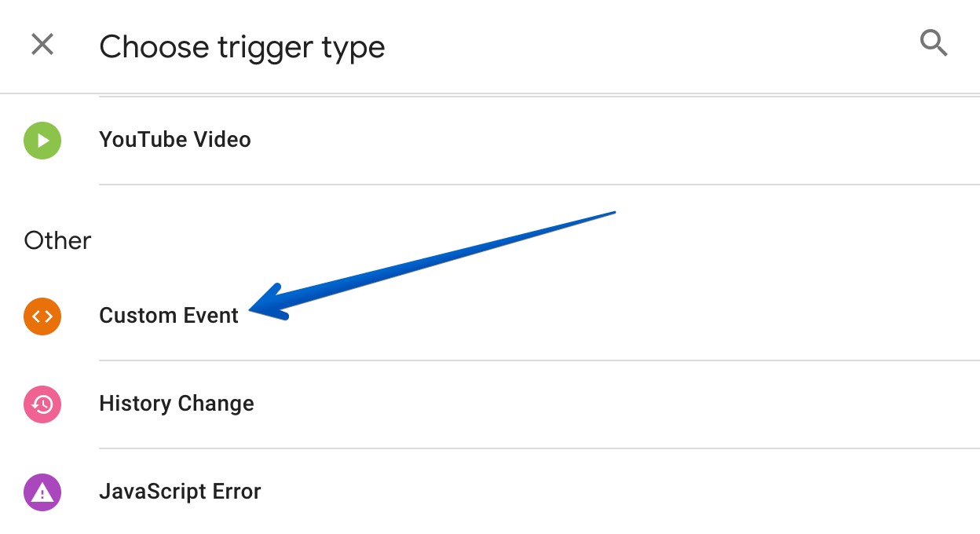Click the "Choose trigger type" heading
Image resolution: width=980 pixels, height=534 pixels.
pyautogui.click(x=242, y=47)
